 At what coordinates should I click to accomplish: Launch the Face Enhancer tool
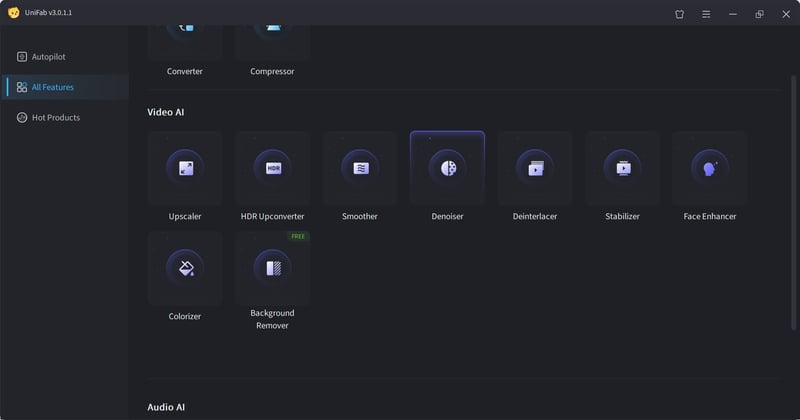click(x=710, y=168)
